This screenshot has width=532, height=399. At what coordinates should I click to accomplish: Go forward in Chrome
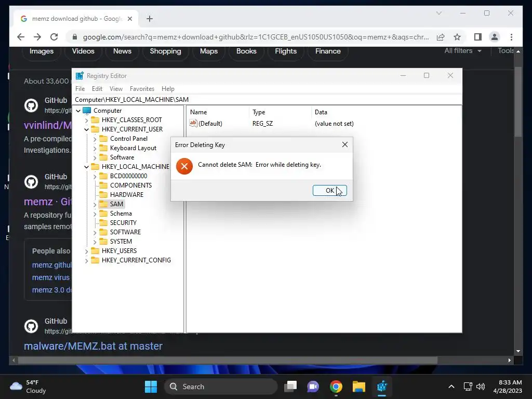click(37, 37)
